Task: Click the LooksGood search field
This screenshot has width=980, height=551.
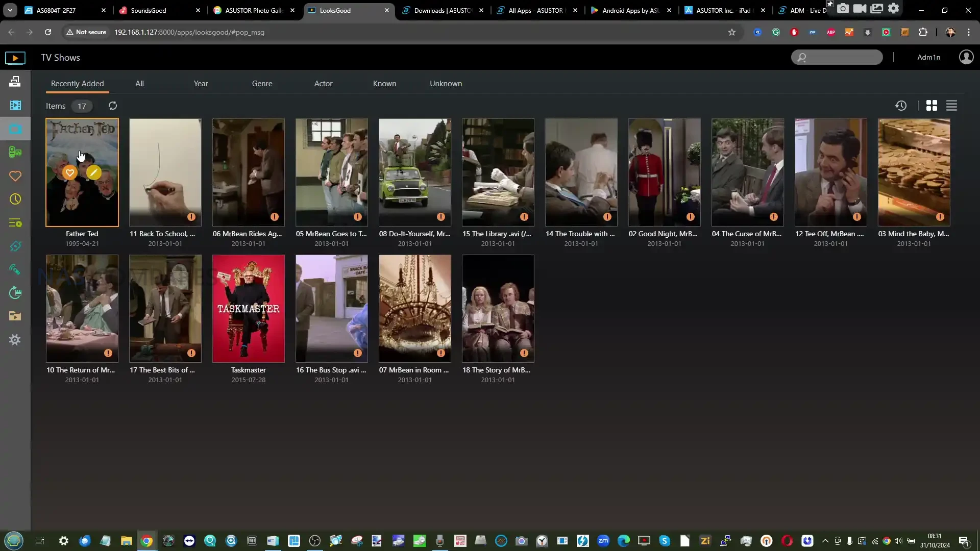Action: (x=842, y=57)
